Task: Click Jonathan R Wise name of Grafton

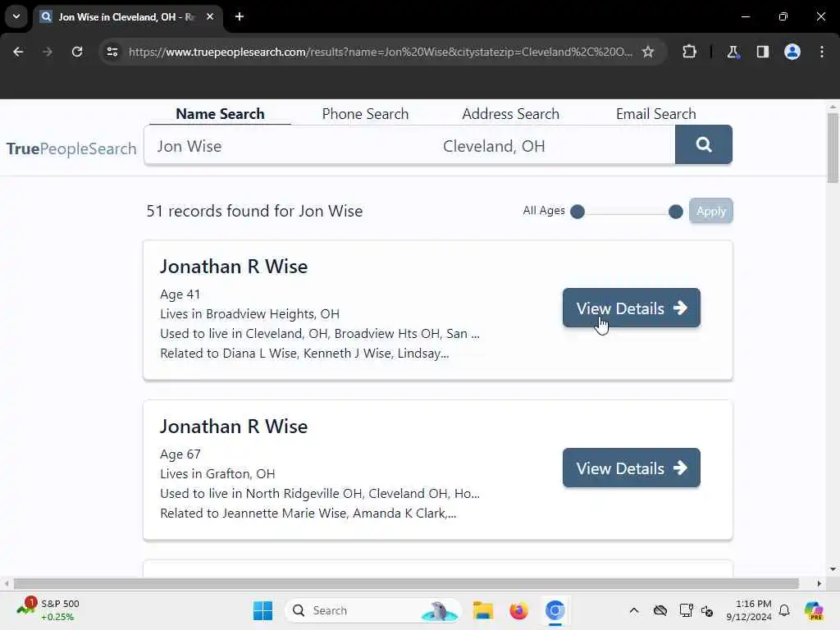Action: [234, 427]
